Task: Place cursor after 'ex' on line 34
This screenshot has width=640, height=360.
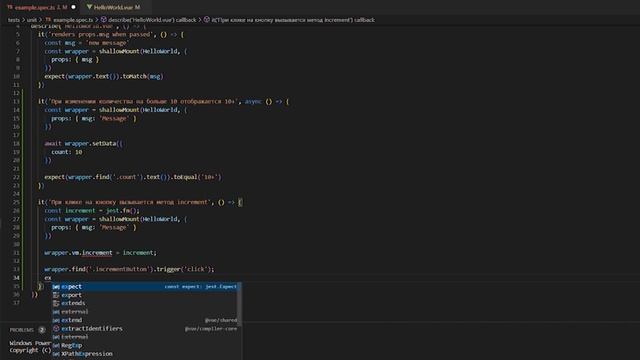Action: pos(51,278)
